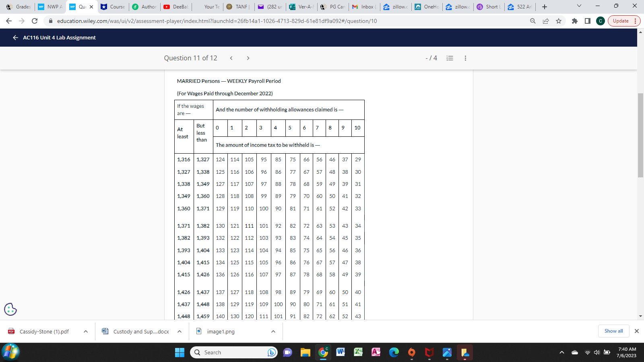Screen dimensions: 644x362
Task: Open Word from the taskbar
Action: (341, 352)
